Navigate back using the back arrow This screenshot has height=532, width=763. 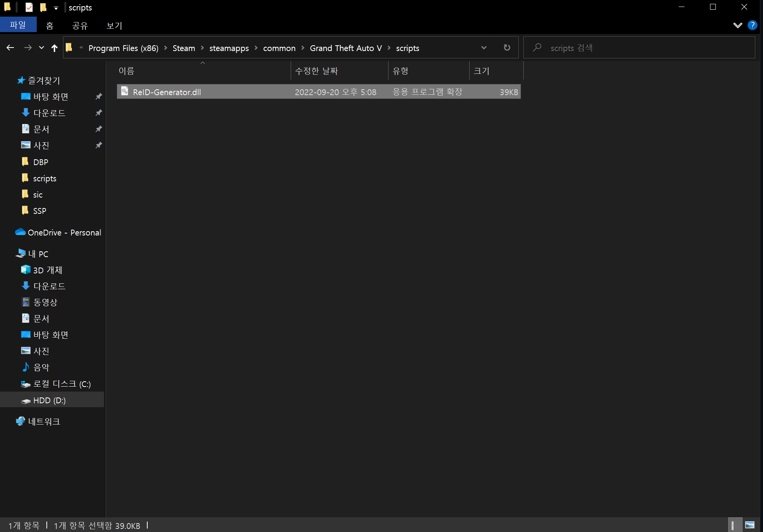tap(10, 48)
